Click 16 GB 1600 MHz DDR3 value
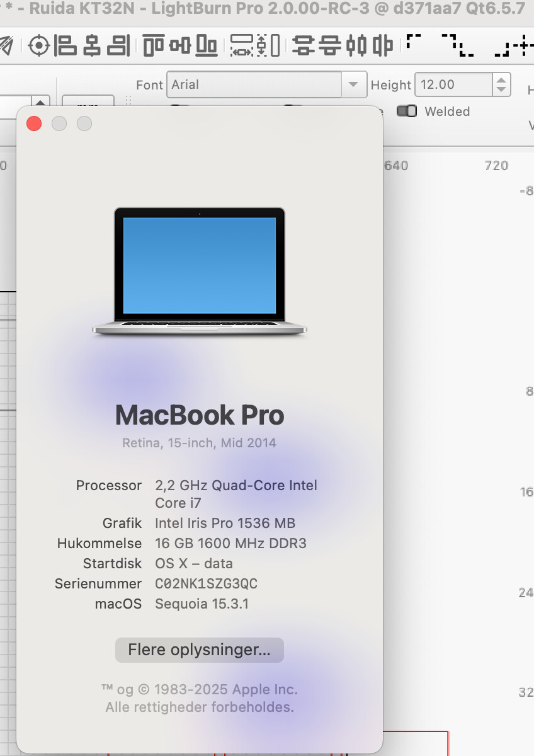The image size is (534, 756). 230,543
